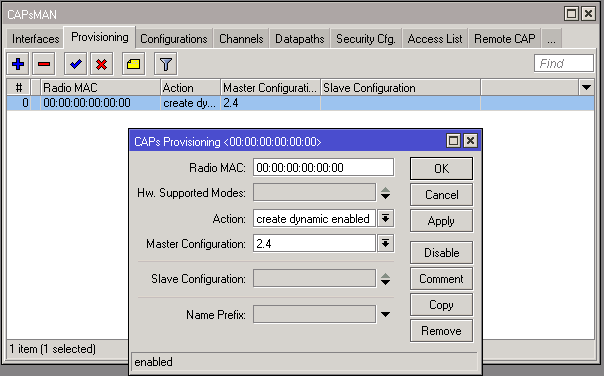Edit the Radio MAC input field
This screenshot has height=376, width=604.
(324, 168)
